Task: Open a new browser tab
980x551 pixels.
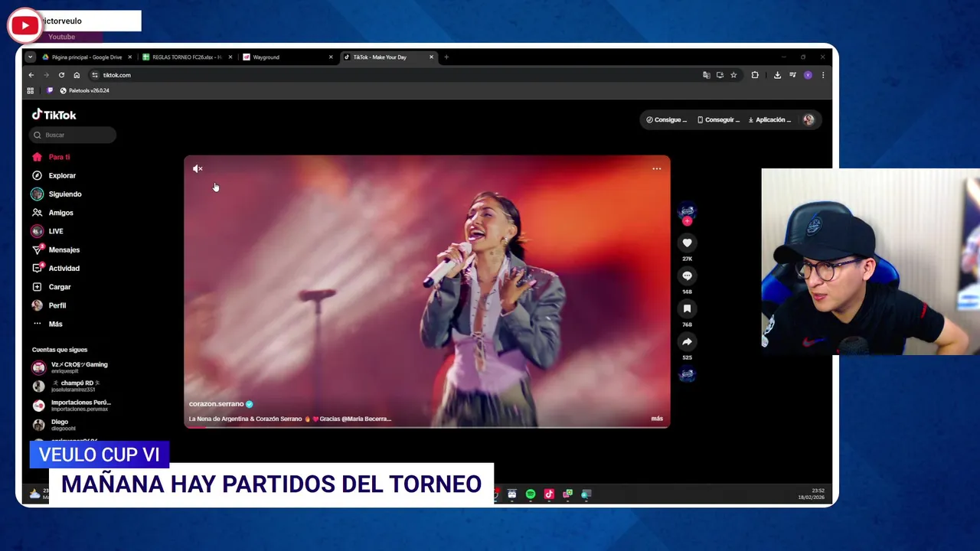Action: point(446,57)
